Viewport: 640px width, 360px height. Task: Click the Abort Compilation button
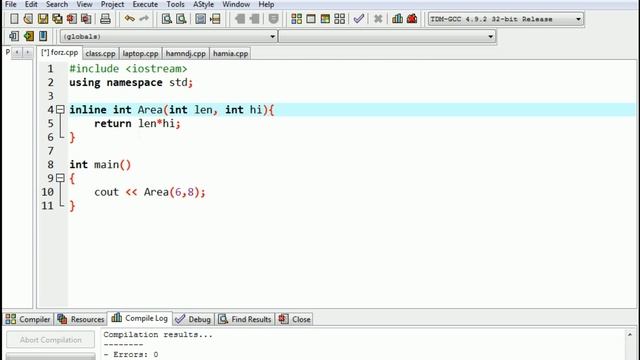[51, 340]
